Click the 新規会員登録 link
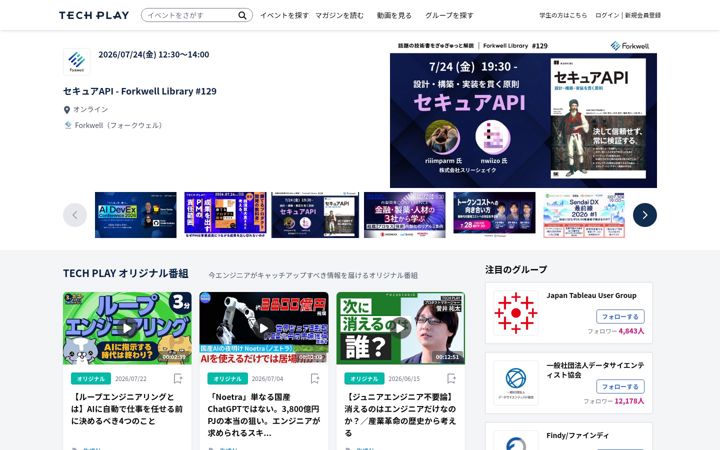This screenshot has height=450, width=720. click(642, 15)
